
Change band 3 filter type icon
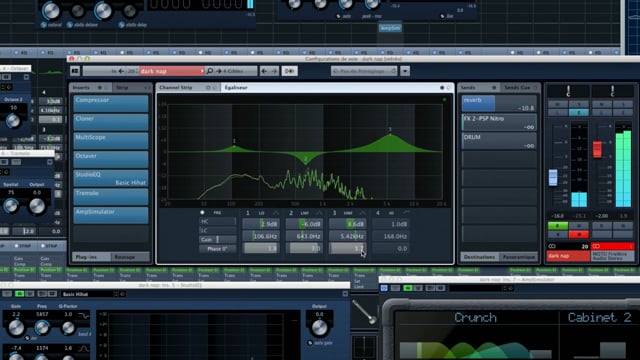click(x=362, y=213)
